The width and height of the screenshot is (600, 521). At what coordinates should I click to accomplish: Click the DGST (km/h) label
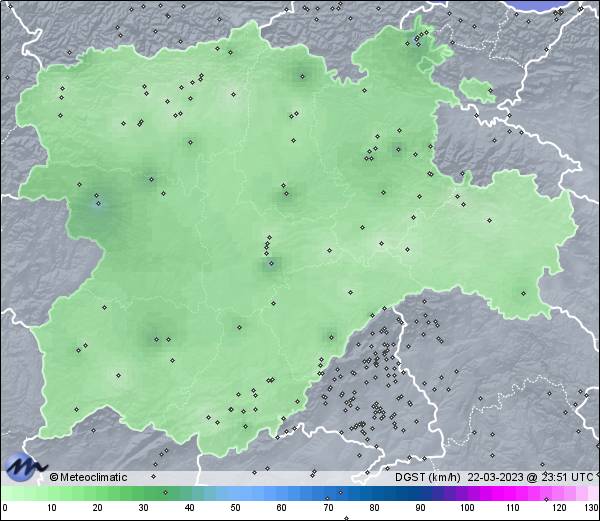pyautogui.click(x=428, y=477)
